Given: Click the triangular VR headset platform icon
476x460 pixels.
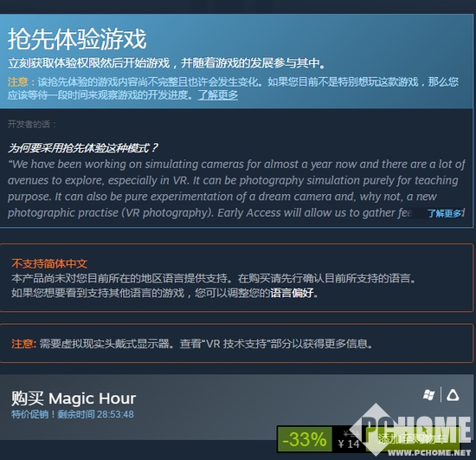Looking at the screenshot, I should [453, 395].
